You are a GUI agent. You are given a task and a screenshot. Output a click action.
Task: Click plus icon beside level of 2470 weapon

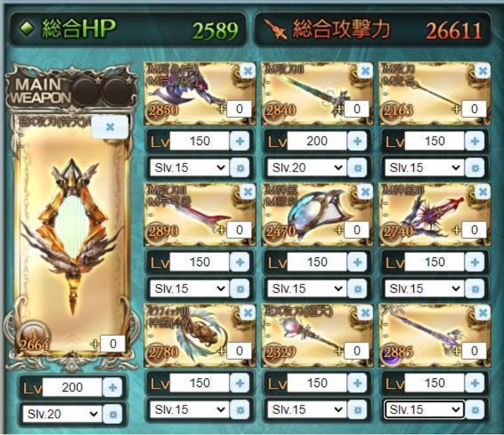pos(357,262)
